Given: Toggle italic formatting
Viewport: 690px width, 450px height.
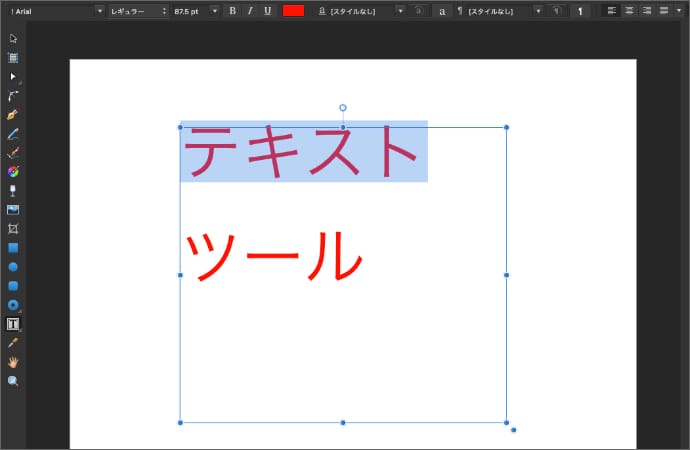Looking at the screenshot, I should [250, 10].
